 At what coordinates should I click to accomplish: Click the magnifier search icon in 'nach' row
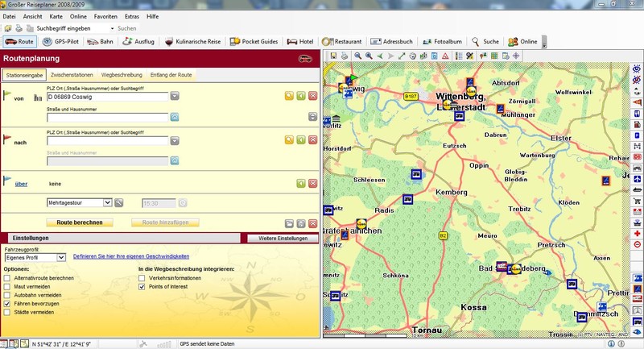289,139
